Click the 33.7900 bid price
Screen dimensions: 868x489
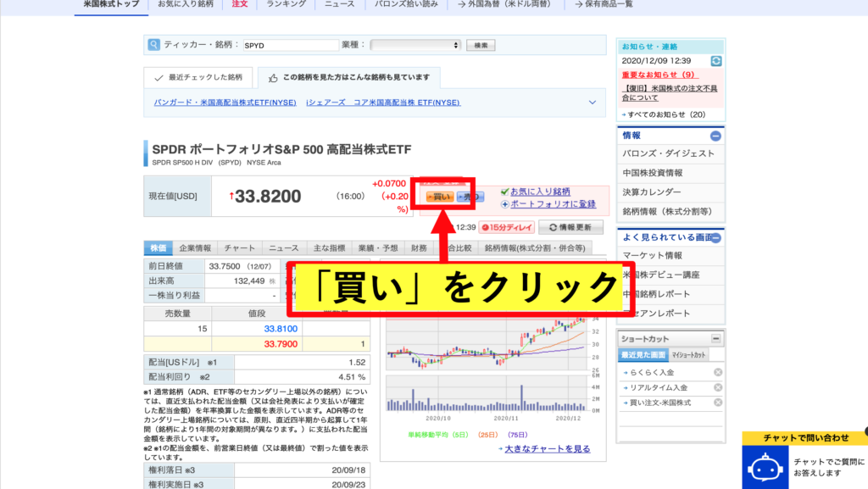point(281,344)
